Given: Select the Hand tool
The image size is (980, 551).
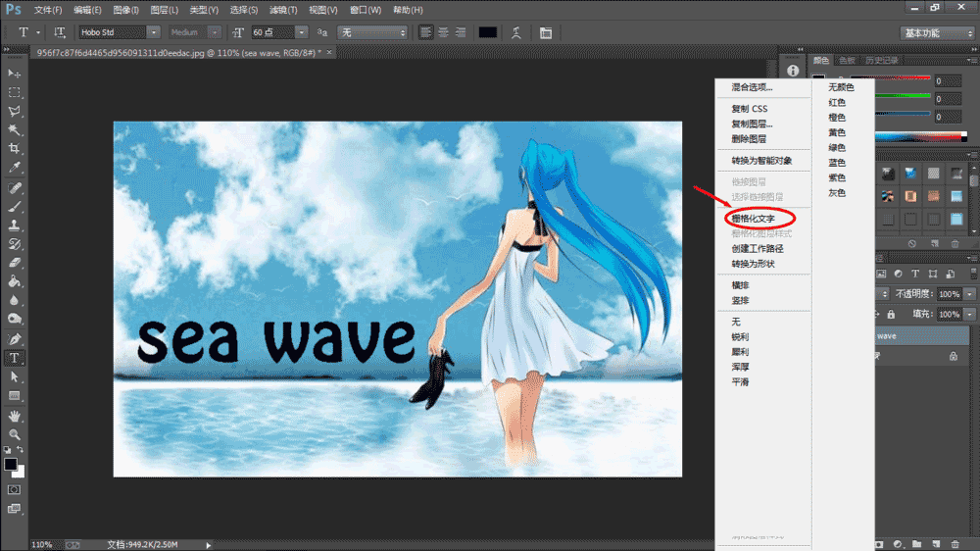Looking at the screenshot, I should [x=14, y=416].
